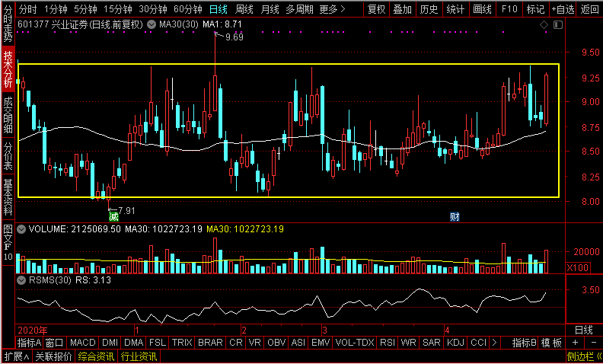This screenshot has height=364, width=603.
Task: Select the FSL indicator tab
Action: click(x=158, y=342)
